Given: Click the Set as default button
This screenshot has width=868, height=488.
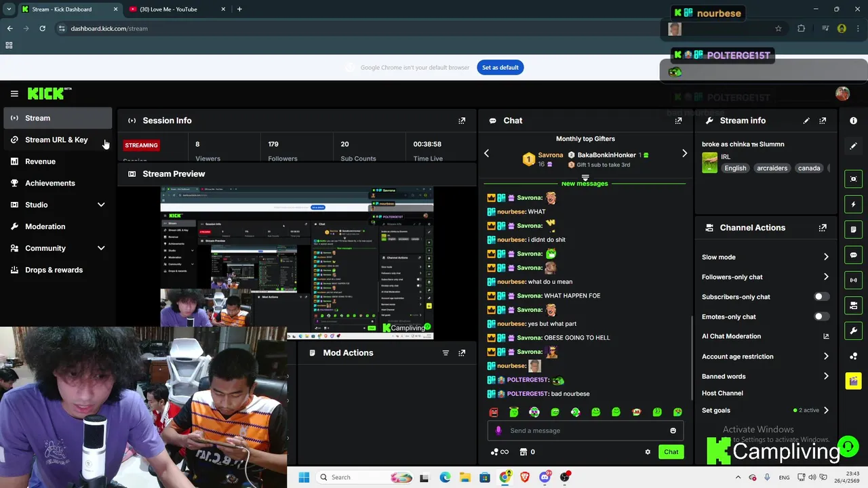Looking at the screenshot, I should [500, 67].
